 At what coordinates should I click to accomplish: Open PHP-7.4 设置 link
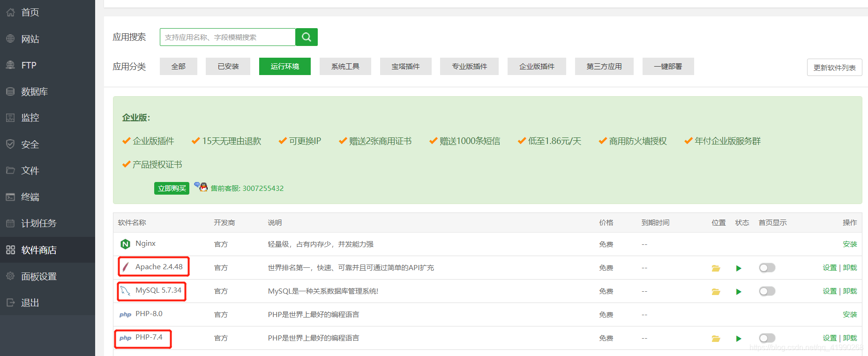point(830,338)
